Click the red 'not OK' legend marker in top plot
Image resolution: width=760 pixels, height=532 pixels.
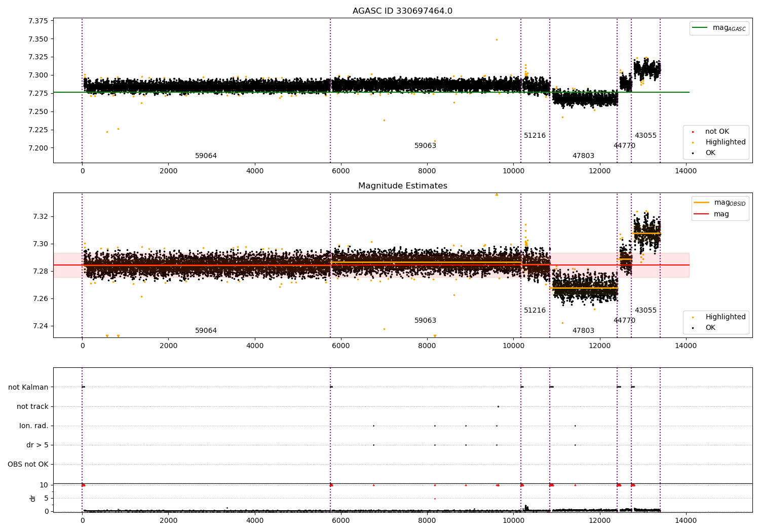click(x=693, y=132)
